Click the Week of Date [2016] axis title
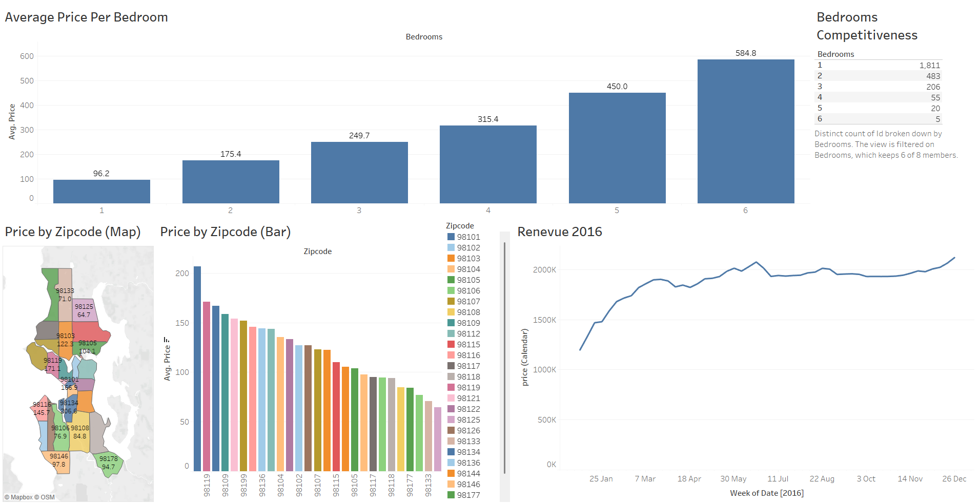This screenshot has width=980, height=504. pyautogui.click(x=766, y=493)
